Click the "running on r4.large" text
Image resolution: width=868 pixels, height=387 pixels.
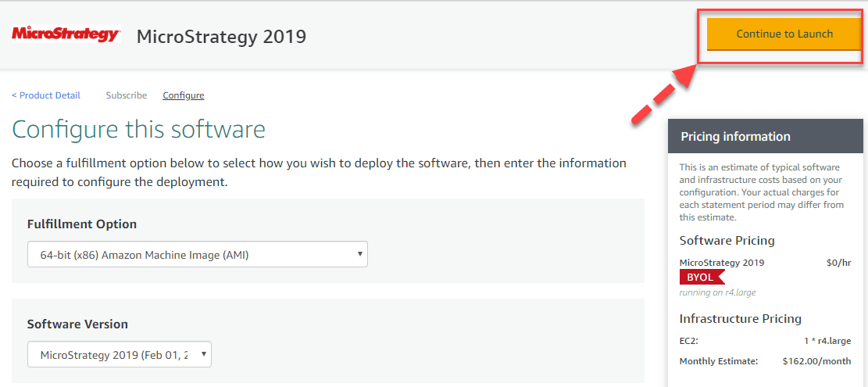[x=717, y=292]
